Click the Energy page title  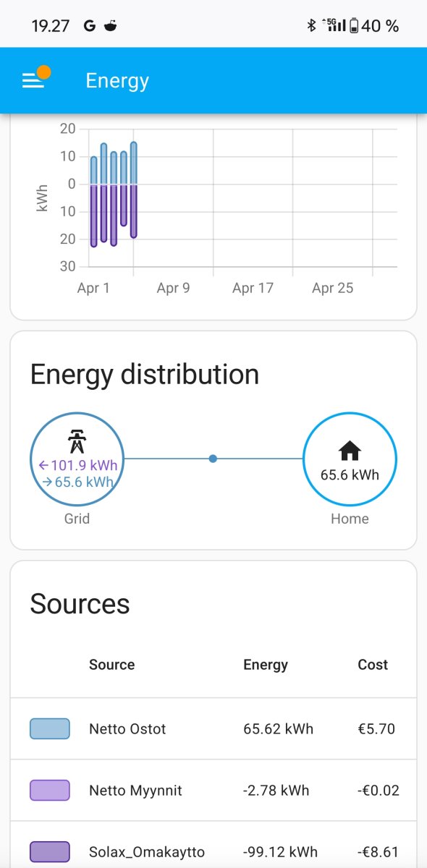[x=117, y=80]
